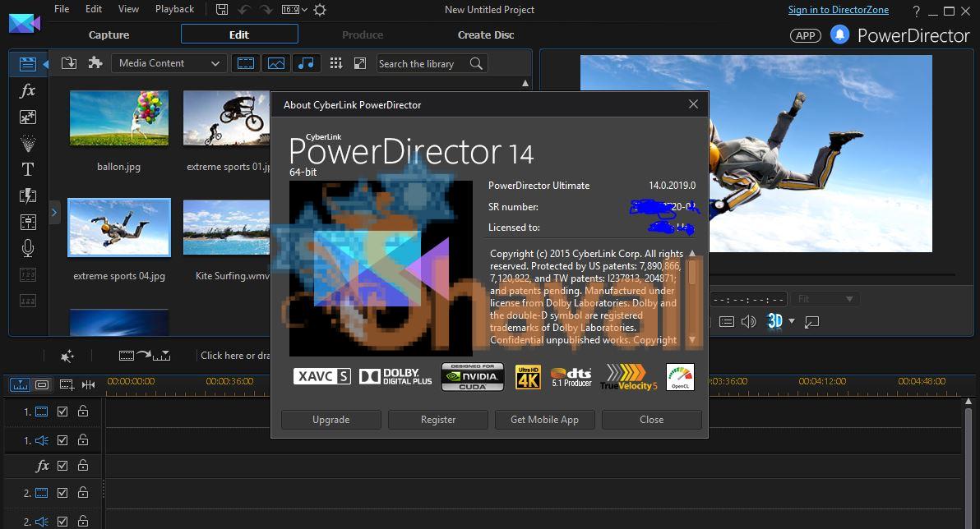Open the Media Content dropdown
Screen dimensions: 980x529
pyautogui.click(x=169, y=63)
